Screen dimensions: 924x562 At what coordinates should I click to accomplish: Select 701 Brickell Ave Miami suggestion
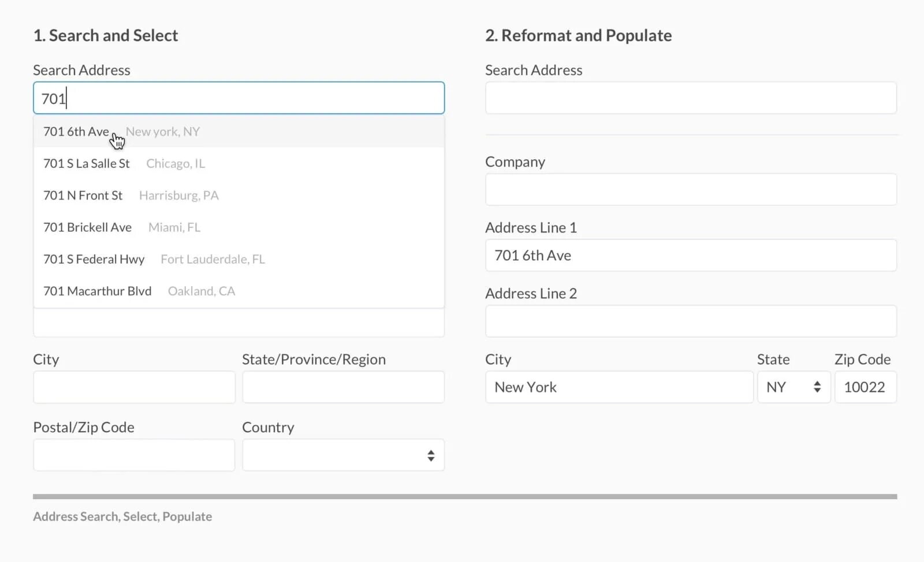click(x=121, y=227)
